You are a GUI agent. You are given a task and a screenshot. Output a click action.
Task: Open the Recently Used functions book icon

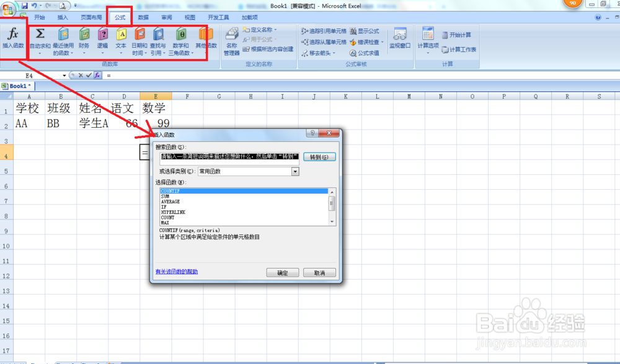[63, 34]
